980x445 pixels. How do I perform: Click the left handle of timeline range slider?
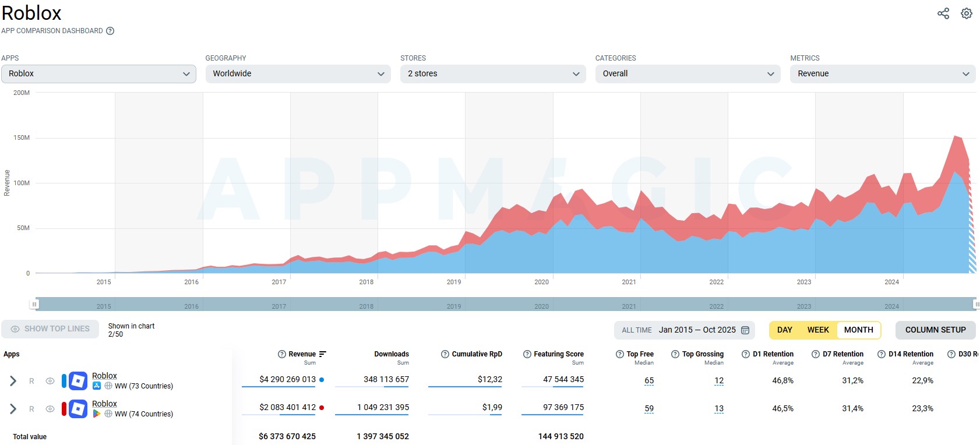(34, 304)
